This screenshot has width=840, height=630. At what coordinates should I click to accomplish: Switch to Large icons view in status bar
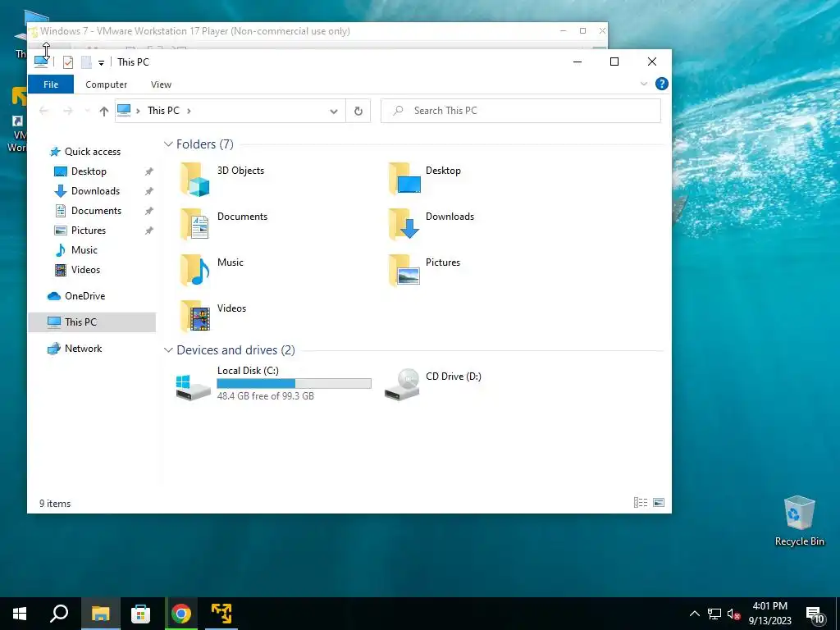click(659, 503)
